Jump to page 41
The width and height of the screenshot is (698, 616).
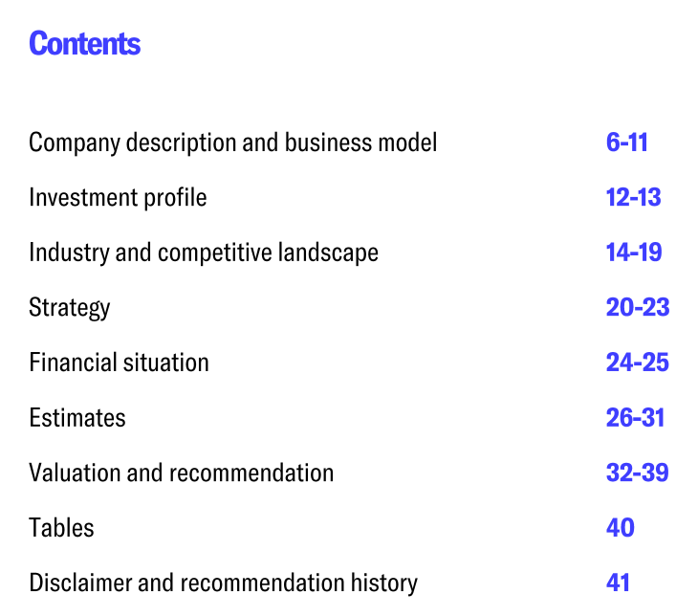click(x=618, y=583)
